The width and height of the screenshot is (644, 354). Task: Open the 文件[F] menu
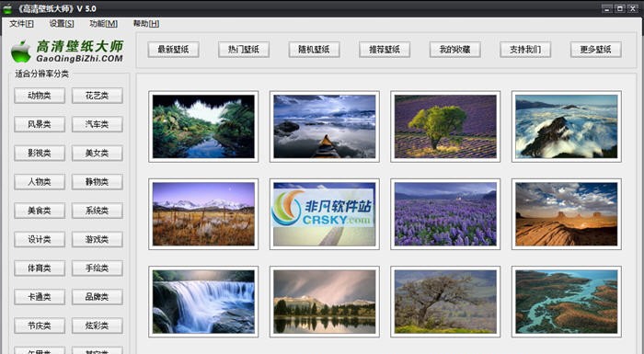point(21,24)
